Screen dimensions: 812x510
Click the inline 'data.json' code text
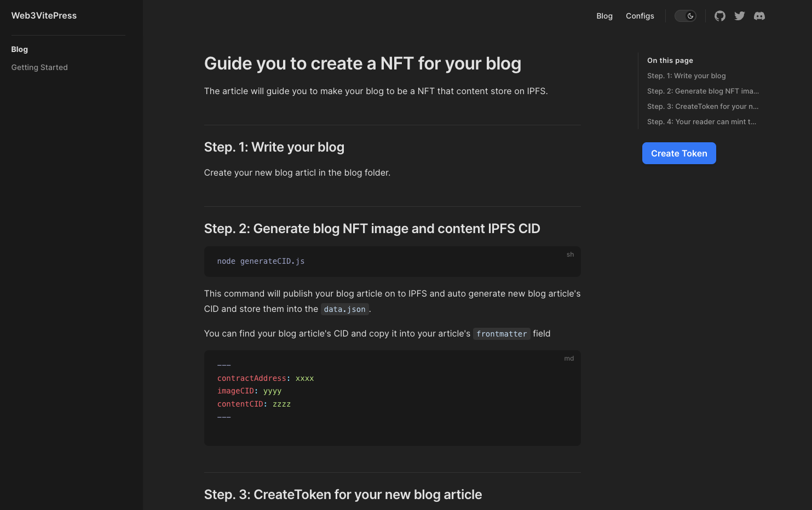coord(344,309)
